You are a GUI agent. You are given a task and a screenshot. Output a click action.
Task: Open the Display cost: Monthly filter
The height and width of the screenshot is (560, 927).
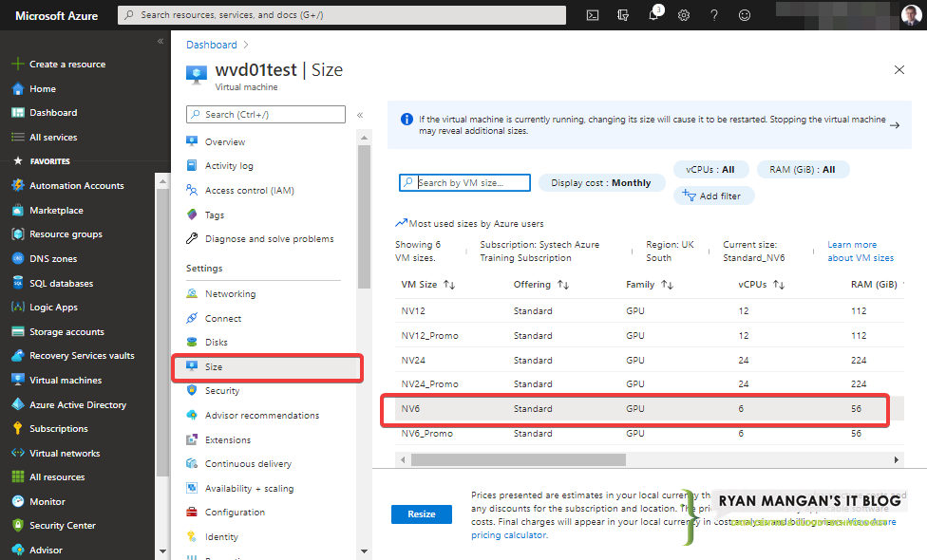pyautogui.click(x=601, y=183)
